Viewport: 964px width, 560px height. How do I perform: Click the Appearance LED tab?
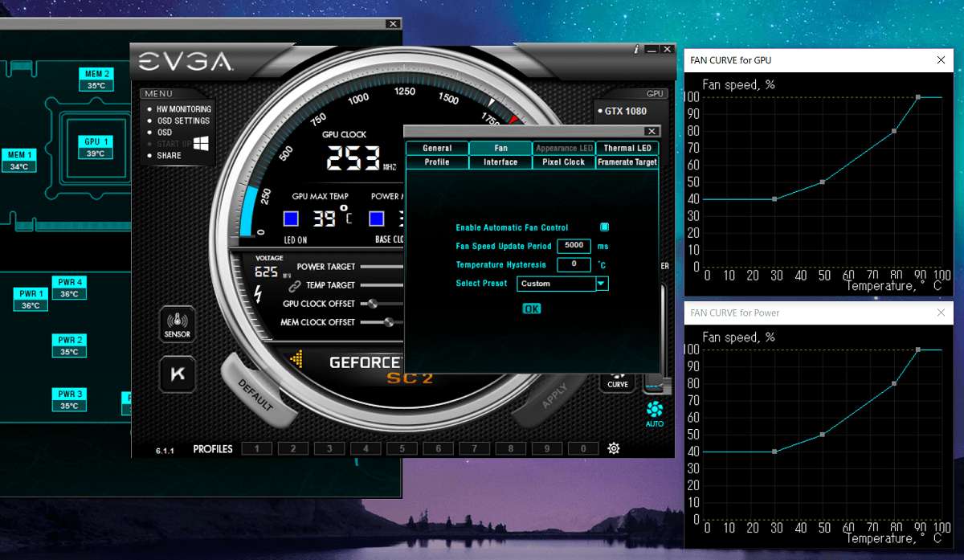(564, 148)
